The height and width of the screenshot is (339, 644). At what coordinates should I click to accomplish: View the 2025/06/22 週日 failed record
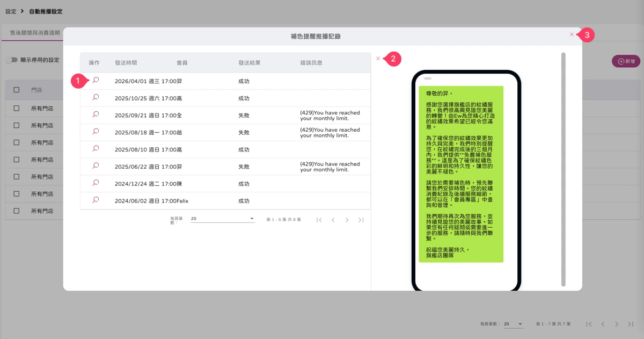tap(96, 166)
